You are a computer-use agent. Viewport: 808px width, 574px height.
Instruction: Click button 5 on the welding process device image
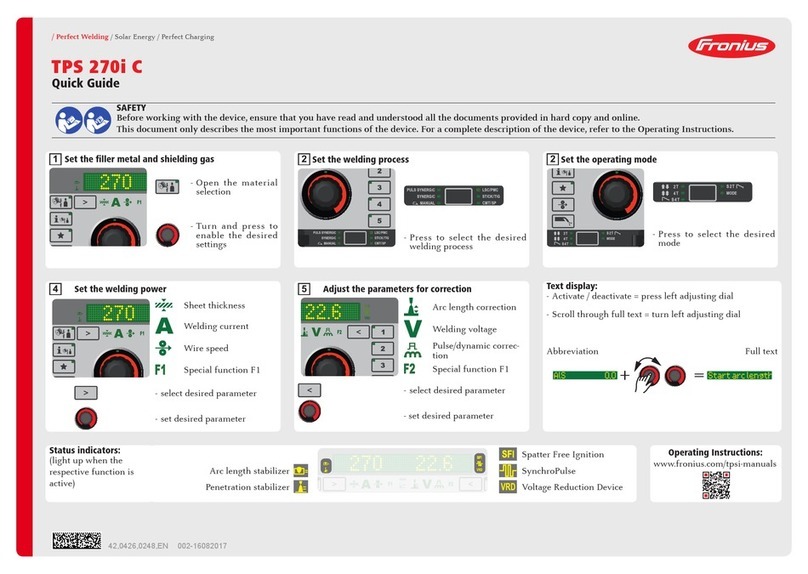[x=379, y=221]
